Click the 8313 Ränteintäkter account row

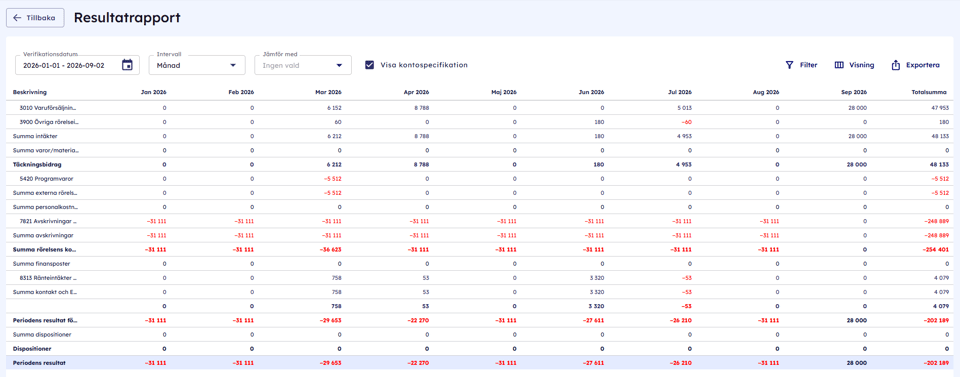point(479,278)
